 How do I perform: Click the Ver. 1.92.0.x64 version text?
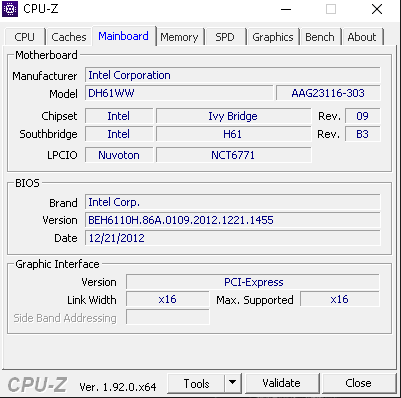coord(118,387)
